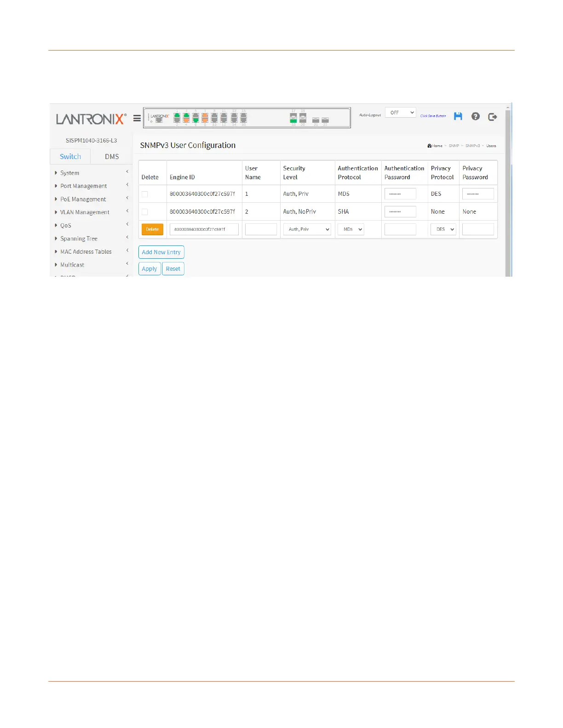
Task: Select port 3 on the switch panel
Action: point(186,115)
